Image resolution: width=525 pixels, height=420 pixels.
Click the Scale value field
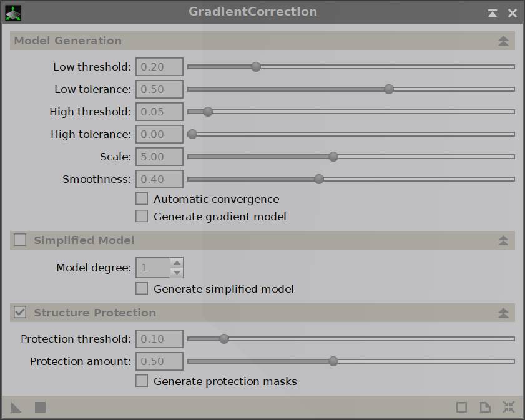click(x=159, y=157)
